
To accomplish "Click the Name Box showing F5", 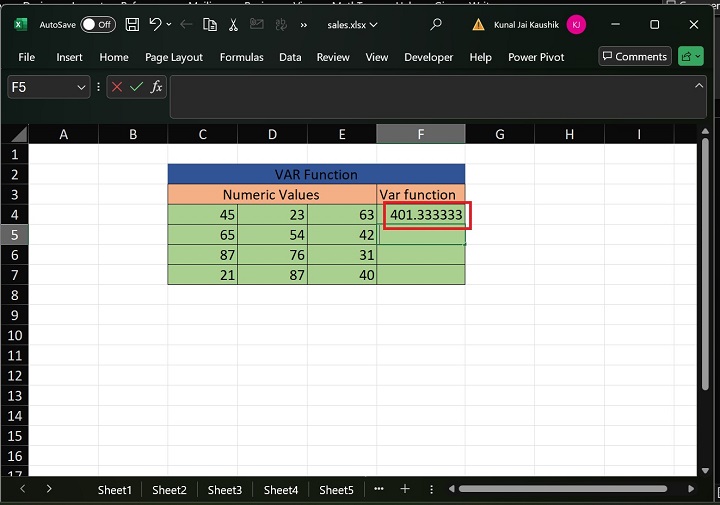I will click(x=41, y=87).
